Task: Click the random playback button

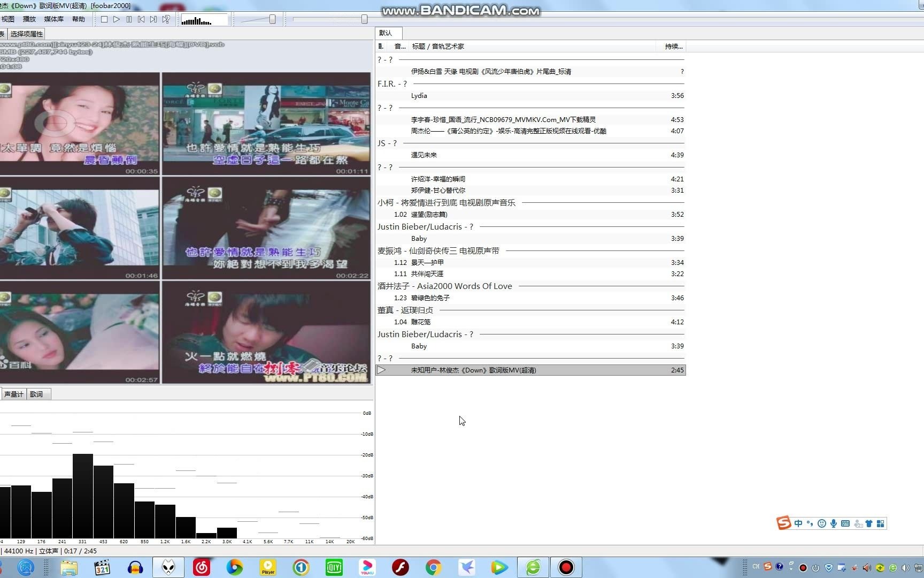Action: pos(166,19)
